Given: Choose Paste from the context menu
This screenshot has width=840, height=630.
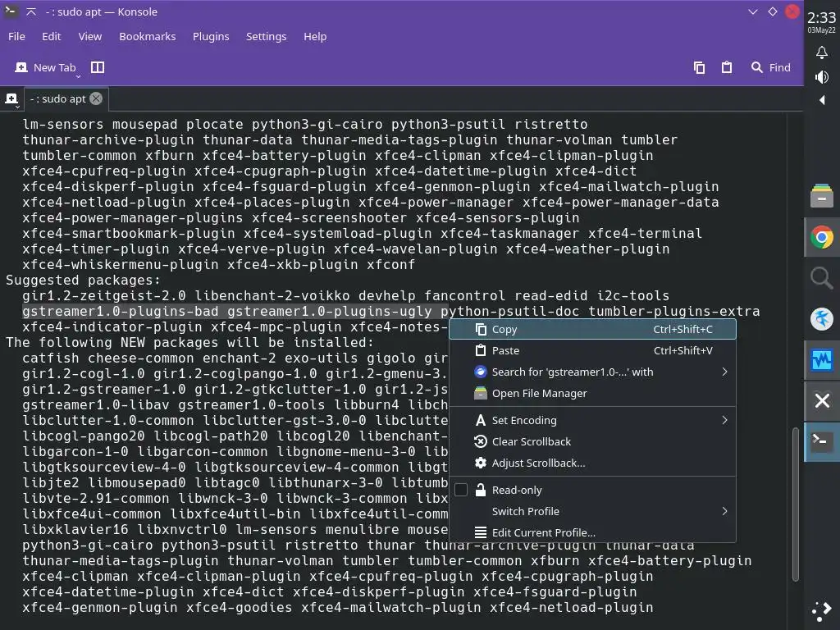Looking at the screenshot, I should click(592, 351).
